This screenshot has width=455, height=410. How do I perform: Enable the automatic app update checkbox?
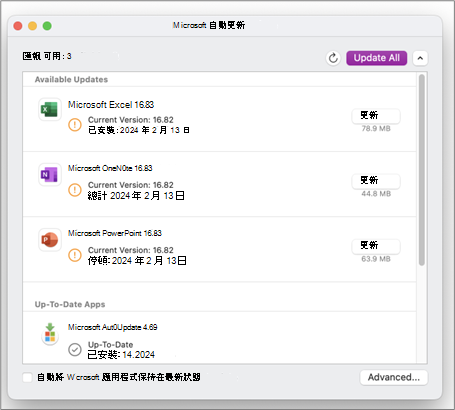click(27, 377)
